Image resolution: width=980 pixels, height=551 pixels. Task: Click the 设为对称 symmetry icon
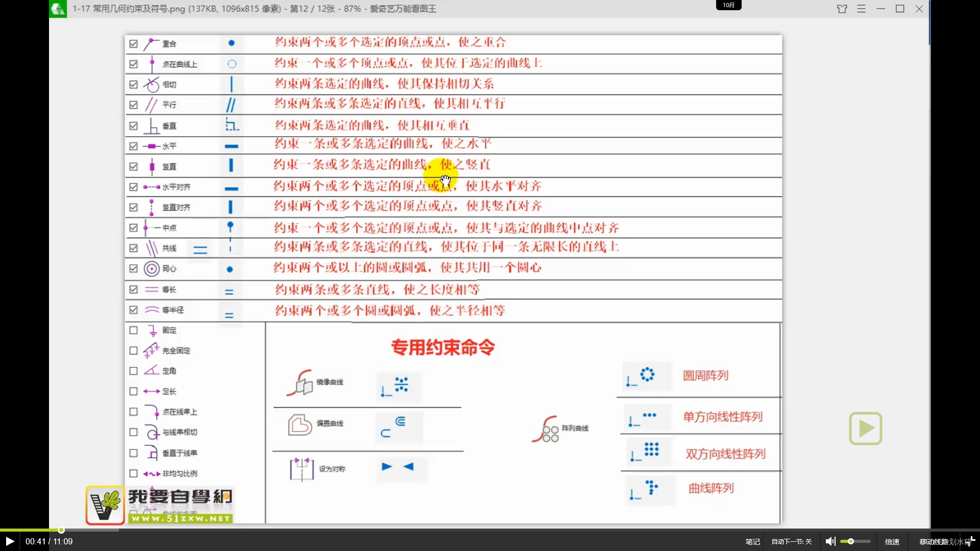coord(302,469)
